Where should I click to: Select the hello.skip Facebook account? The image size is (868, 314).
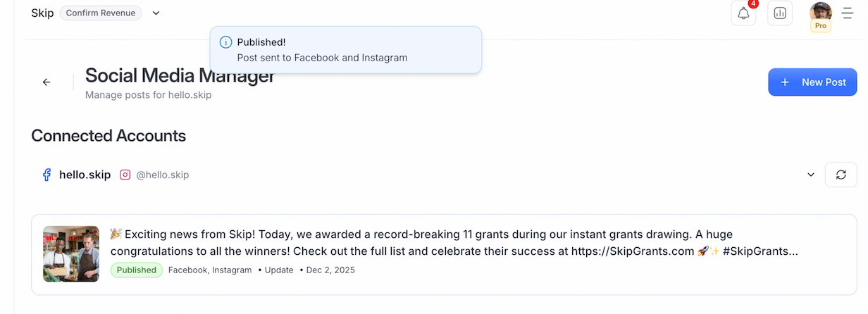85,175
